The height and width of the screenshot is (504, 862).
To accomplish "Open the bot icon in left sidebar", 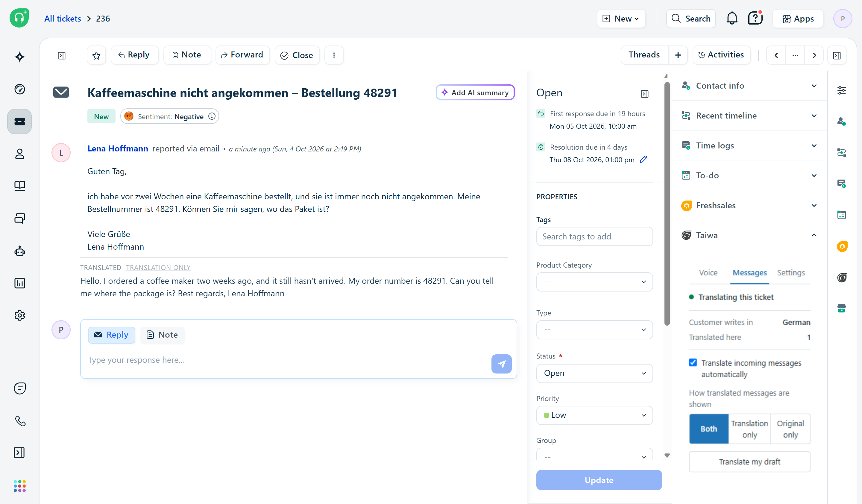I will [x=19, y=251].
